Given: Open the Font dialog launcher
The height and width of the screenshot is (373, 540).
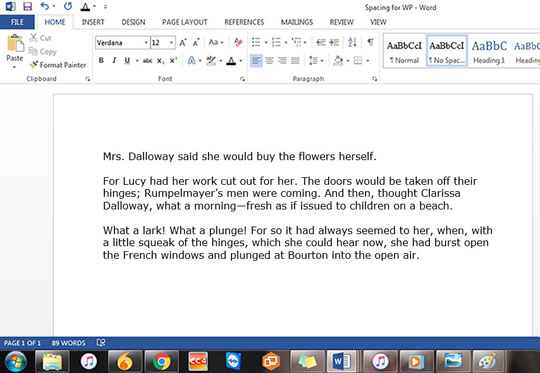Looking at the screenshot, I should pyautogui.click(x=242, y=79).
